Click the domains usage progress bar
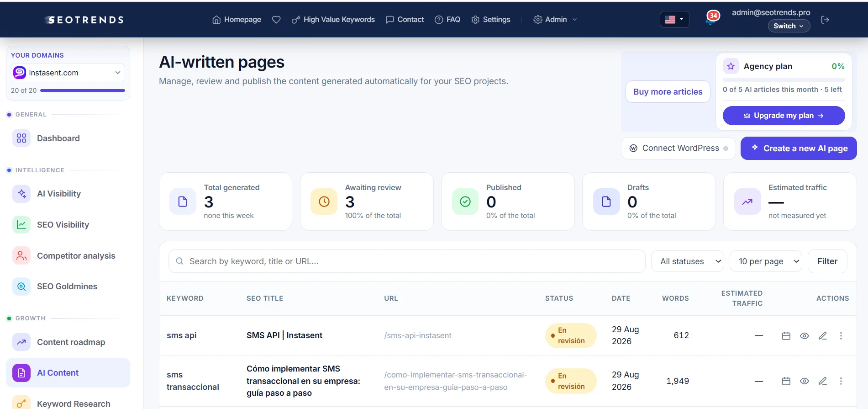 (x=83, y=90)
